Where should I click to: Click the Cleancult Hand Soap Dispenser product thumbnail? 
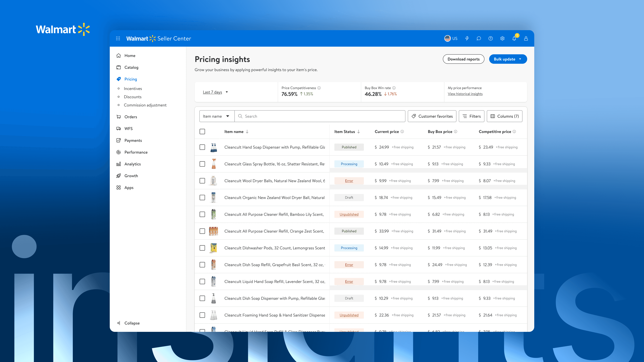pyautogui.click(x=214, y=147)
